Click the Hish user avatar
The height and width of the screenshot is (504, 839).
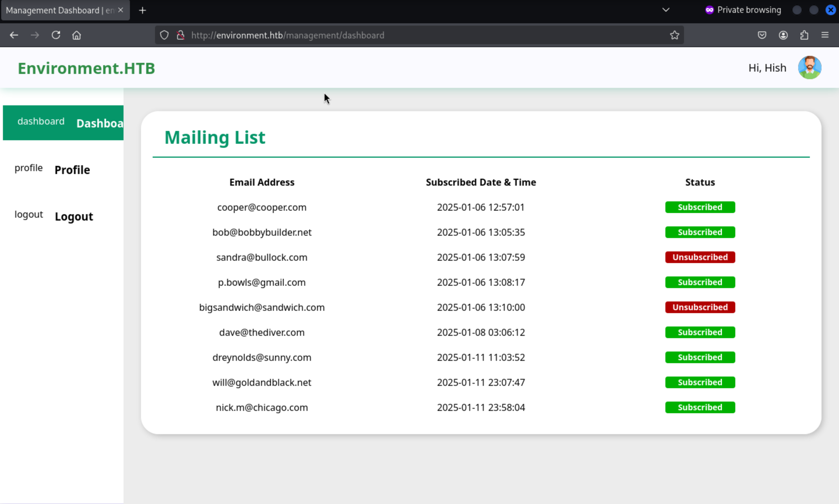pyautogui.click(x=809, y=68)
